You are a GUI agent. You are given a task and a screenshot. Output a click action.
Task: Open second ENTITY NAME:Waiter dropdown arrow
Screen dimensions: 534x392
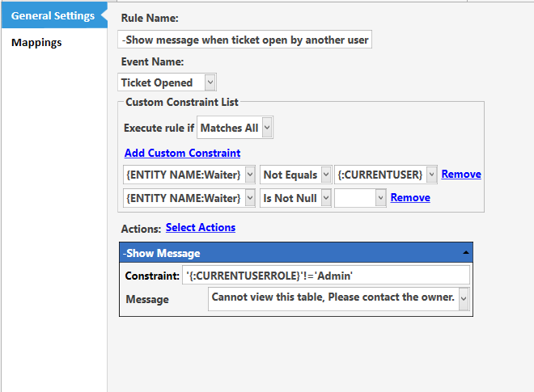point(250,198)
